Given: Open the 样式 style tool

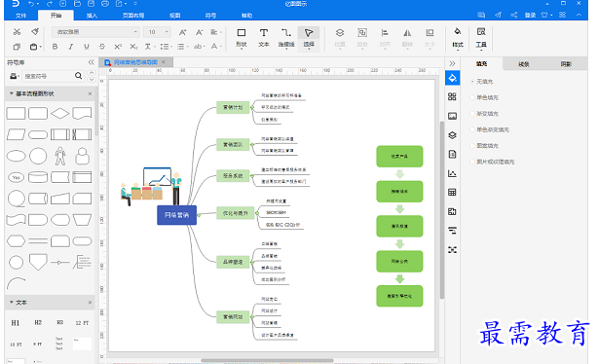Looking at the screenshot, I should (x=458, y=38).
